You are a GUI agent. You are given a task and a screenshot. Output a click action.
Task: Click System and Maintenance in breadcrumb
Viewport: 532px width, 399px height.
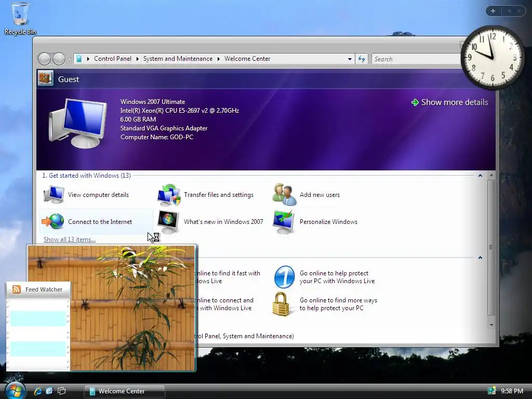pyautogui.click(x=178, y=59)
